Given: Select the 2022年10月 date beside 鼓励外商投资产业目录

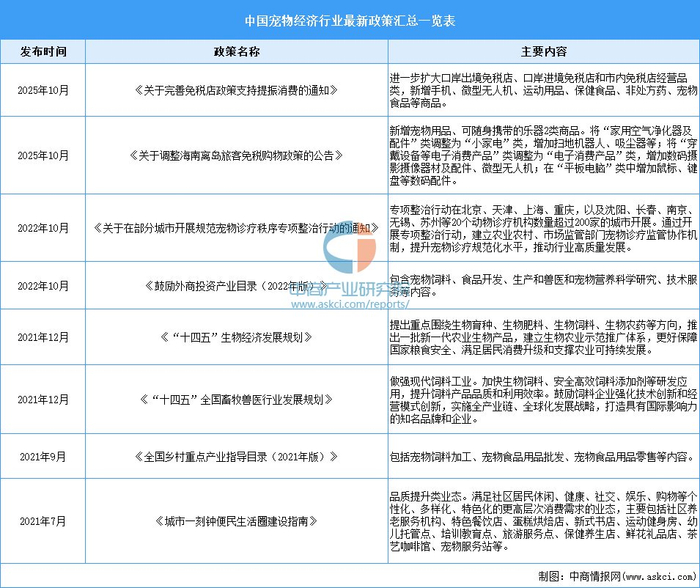Looking at the screenshot, I should tap(43, 286).
